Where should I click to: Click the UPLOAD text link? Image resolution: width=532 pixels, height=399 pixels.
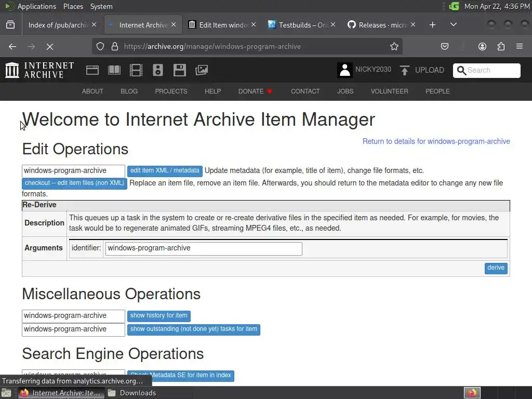pyautogui.click(x=429, y=70)
